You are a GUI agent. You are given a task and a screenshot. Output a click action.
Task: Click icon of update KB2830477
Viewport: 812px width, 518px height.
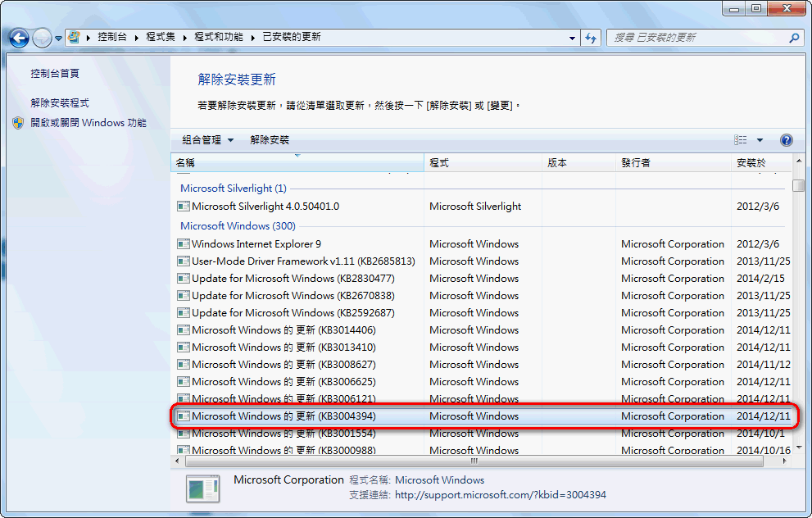[x=184, y=278]
